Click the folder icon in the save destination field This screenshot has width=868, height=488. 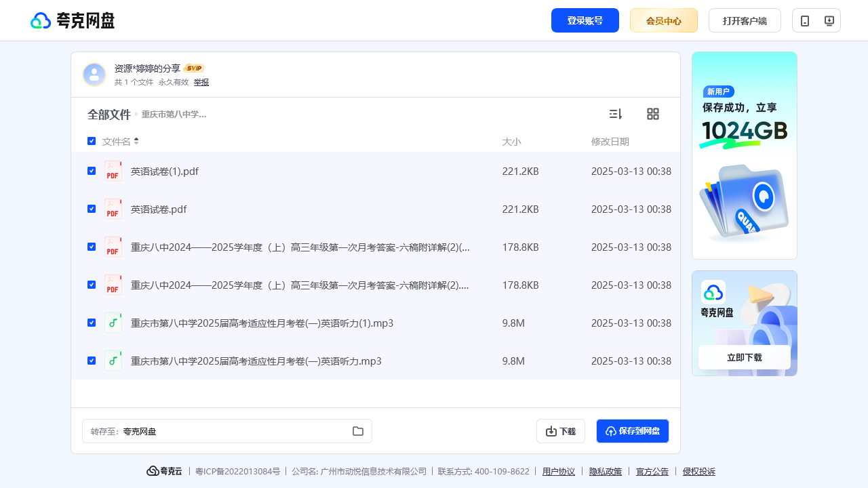click(x=358, y=431)
